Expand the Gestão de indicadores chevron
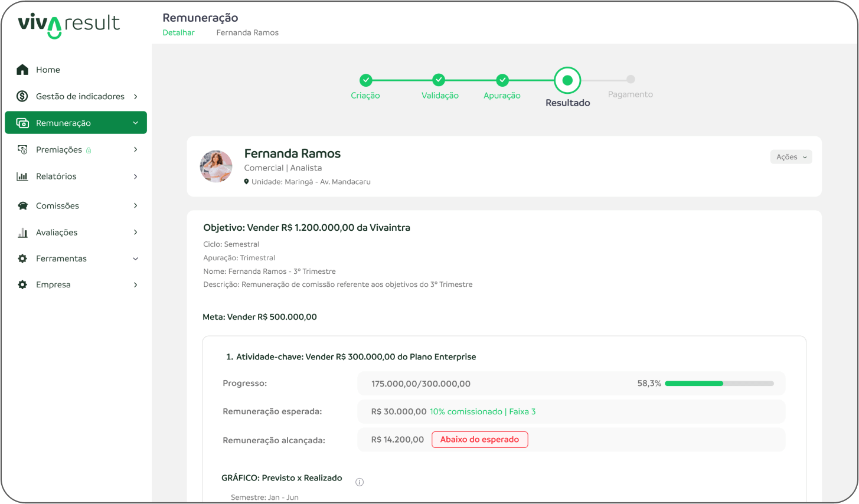 (x=136, y=96)
